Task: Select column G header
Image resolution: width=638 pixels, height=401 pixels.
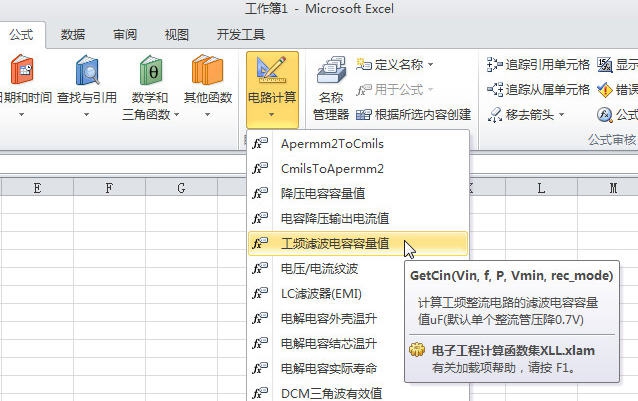Action: coord(181,188)
